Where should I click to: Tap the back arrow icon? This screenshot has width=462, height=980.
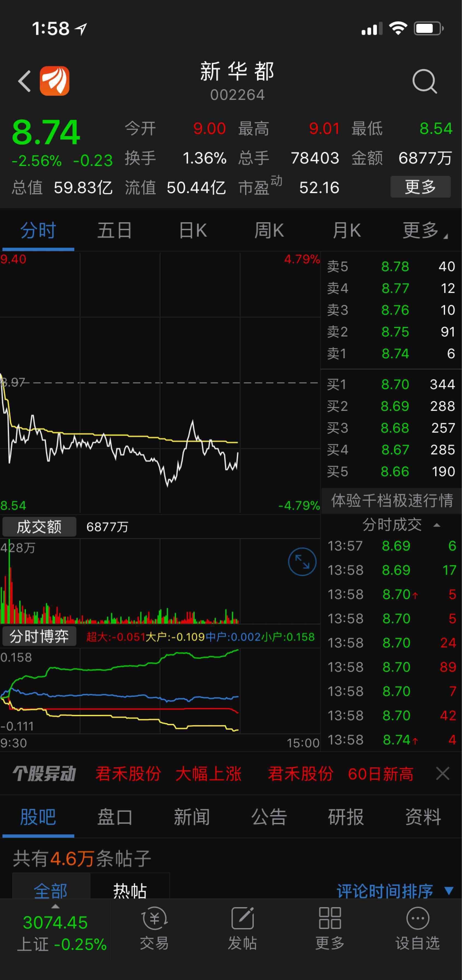[25, 81]
